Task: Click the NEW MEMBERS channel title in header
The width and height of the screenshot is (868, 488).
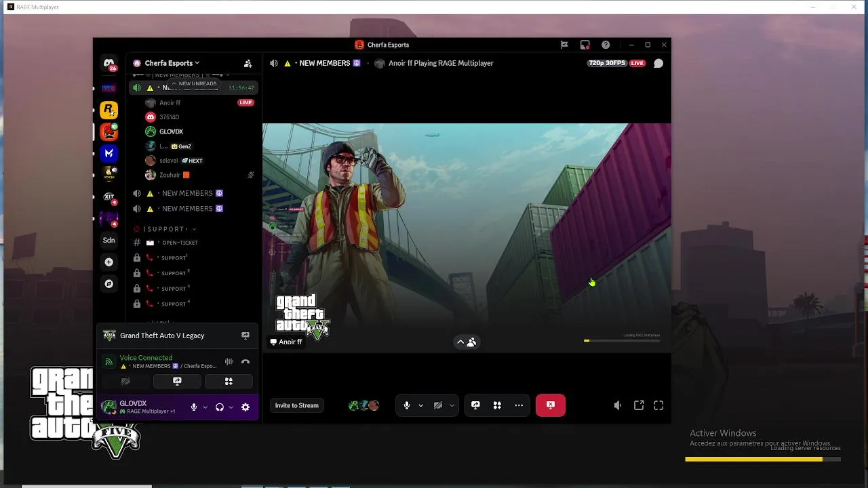Action: click(324, 63)
